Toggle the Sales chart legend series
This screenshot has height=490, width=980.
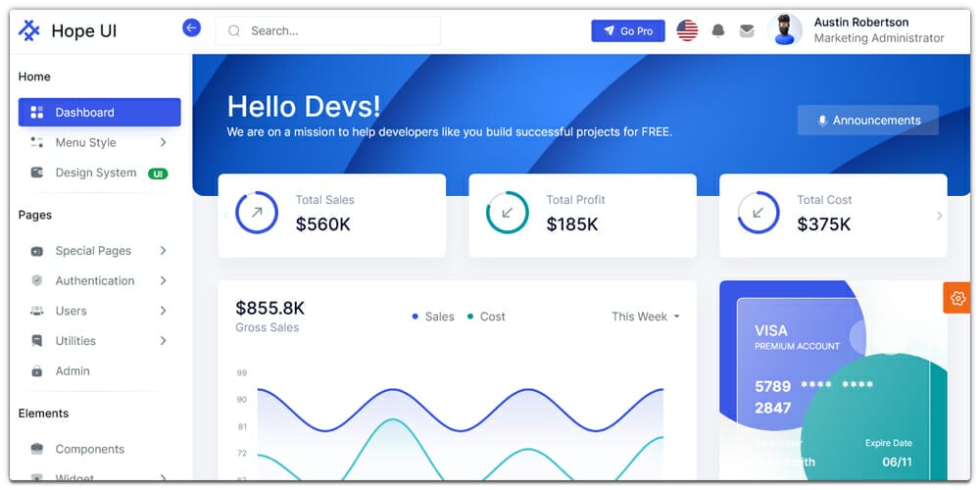click(433, 317)
